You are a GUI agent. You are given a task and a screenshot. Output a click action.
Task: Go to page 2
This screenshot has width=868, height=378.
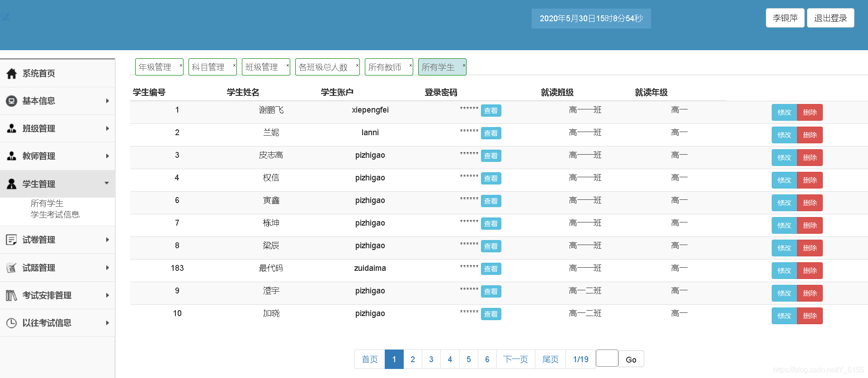(413, 359)
